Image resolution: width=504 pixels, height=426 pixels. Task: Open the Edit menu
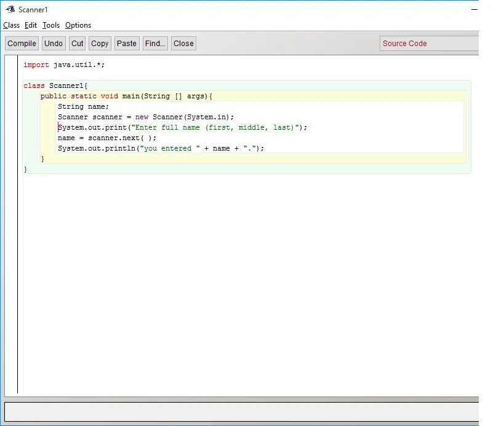[x=31, y=25]
